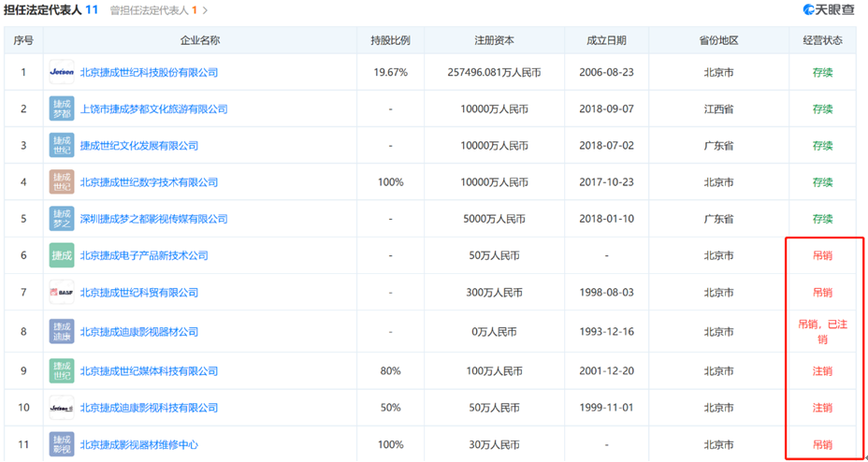Image resolution: width=868 pixels, height=462 pixels.
Task: Click the 成立日期 column header
Action: tap(607, 40)
